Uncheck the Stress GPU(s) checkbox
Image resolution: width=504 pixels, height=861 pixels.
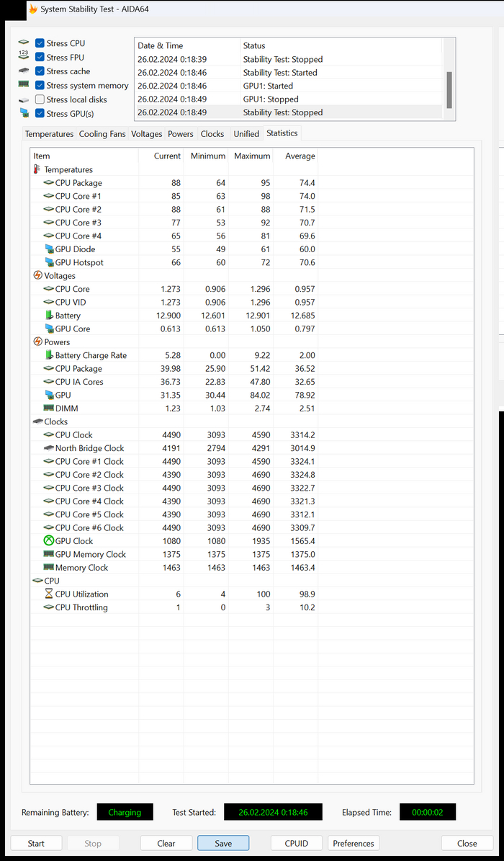coord(40,114)
